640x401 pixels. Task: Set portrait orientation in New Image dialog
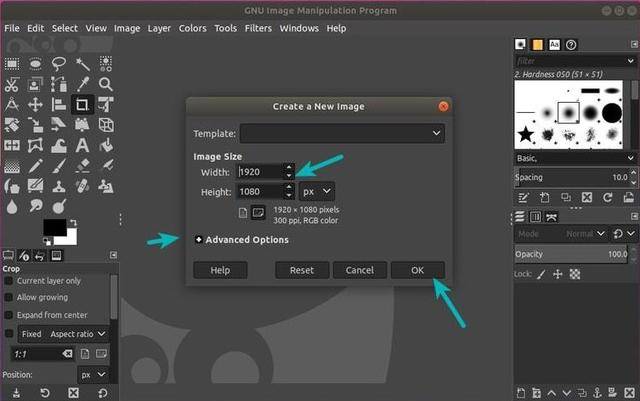pos(243,213)
